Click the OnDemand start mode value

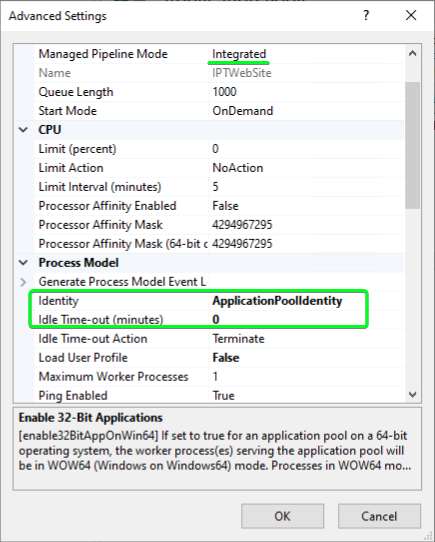point(242,111)
